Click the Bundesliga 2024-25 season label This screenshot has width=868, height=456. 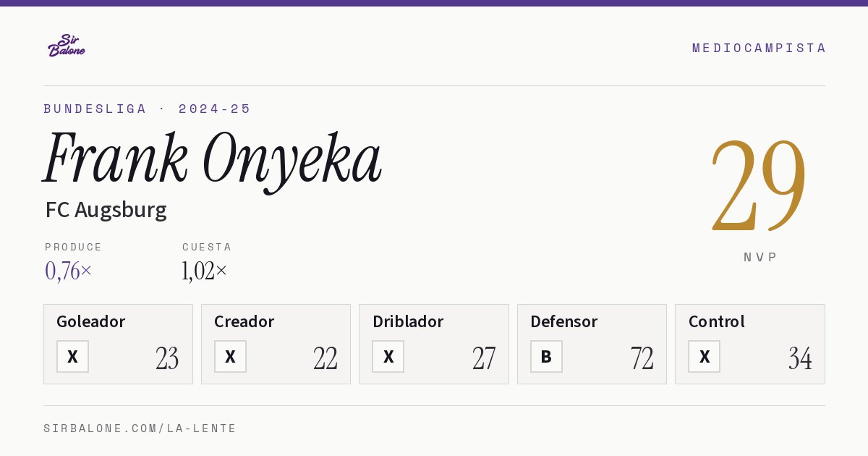(x=148, y=109)
